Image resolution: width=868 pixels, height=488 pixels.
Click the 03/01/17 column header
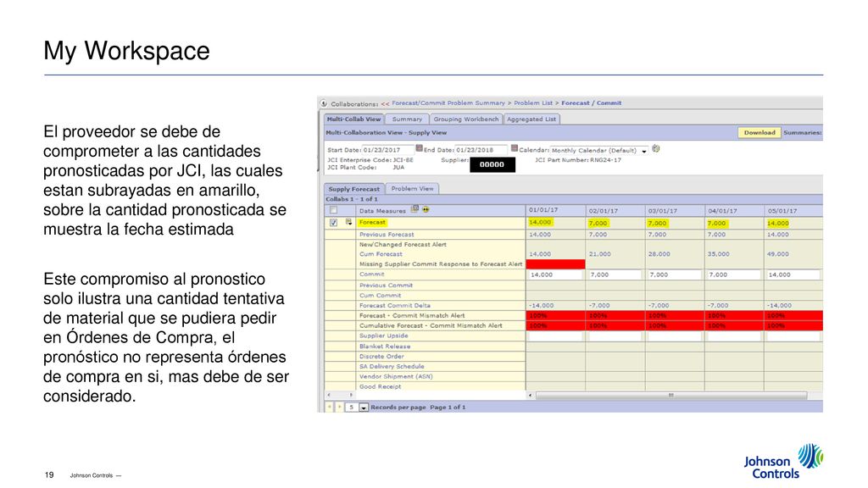(675, 211)
